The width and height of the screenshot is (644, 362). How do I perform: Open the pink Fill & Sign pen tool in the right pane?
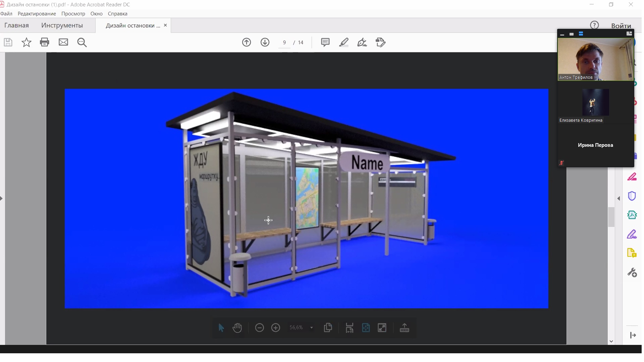tap(632, 177)
